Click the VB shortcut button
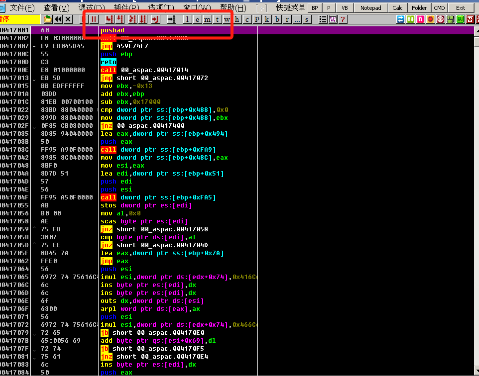This screenshot has width=479, height=376. point(345,8)
